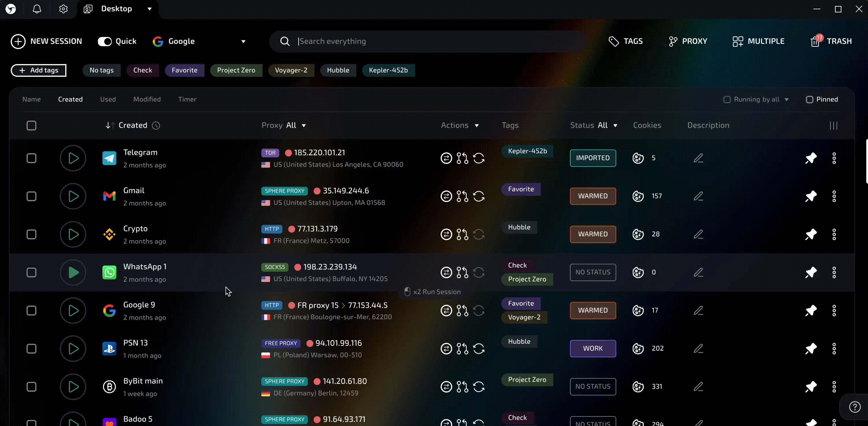This screenshot has height=426, width=868.
Task: Switch sorting to the Modified tab
Action: [x=147, y=99]
